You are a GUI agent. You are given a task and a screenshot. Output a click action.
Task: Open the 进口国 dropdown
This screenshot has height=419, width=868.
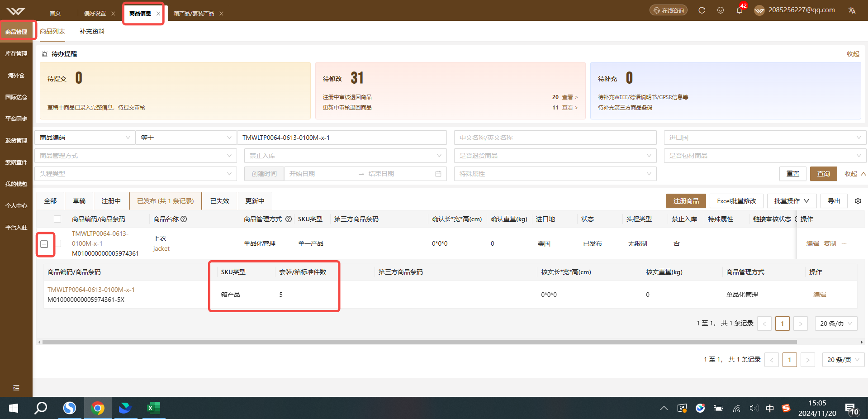point(765,138)
